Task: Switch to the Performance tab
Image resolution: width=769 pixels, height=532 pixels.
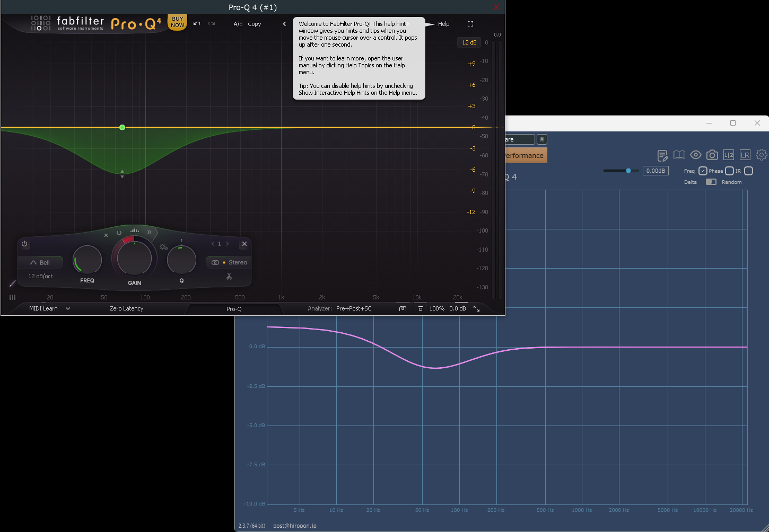Action: (x=525, y=155)
